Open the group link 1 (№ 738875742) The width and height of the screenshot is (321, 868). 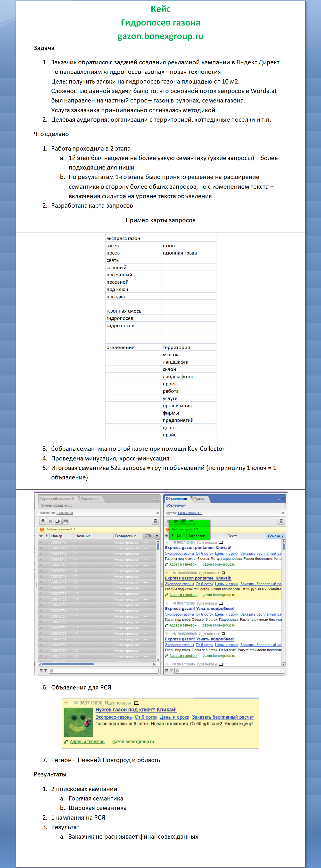tap(190, 513)
